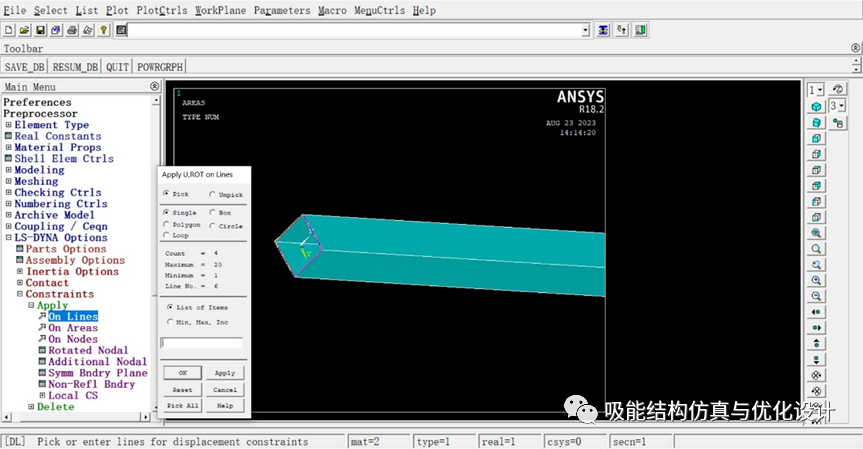Click the command prompt keyboard icon

(x=122, y=30)
